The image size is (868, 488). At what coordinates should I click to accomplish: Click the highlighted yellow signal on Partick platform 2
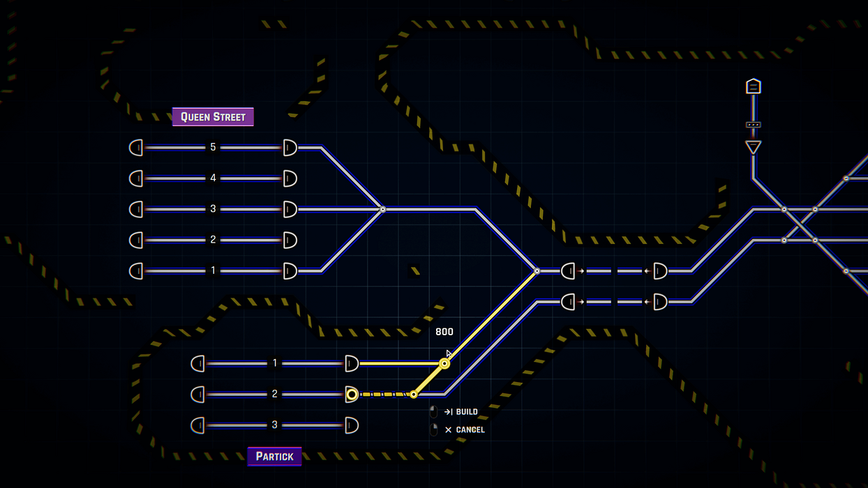tap(352, 394)
